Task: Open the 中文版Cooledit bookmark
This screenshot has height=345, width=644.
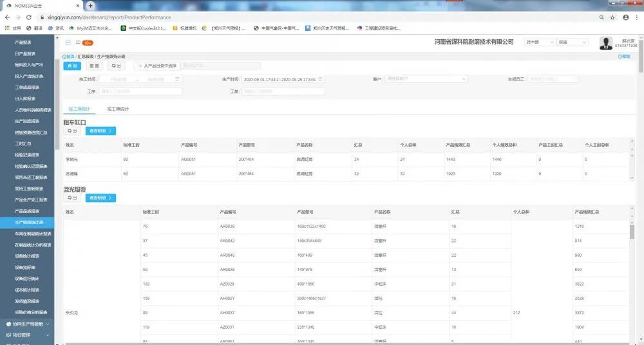Action: (144, 28)
